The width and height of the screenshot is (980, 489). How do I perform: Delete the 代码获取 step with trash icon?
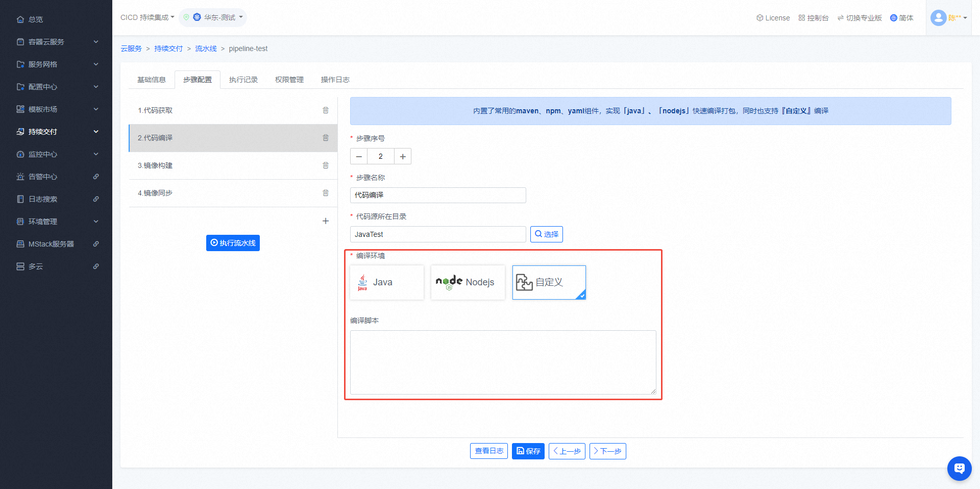326,110
